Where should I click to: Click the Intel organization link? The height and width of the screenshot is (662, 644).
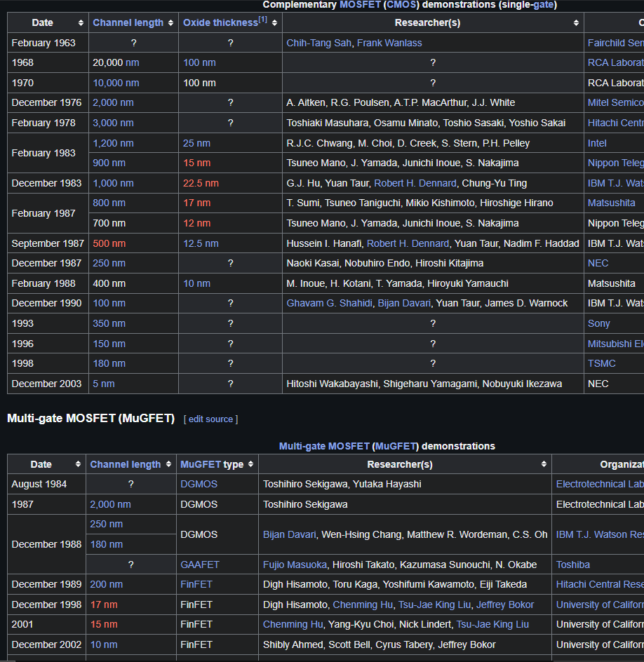pyautogui.click(x=597, y=143)
